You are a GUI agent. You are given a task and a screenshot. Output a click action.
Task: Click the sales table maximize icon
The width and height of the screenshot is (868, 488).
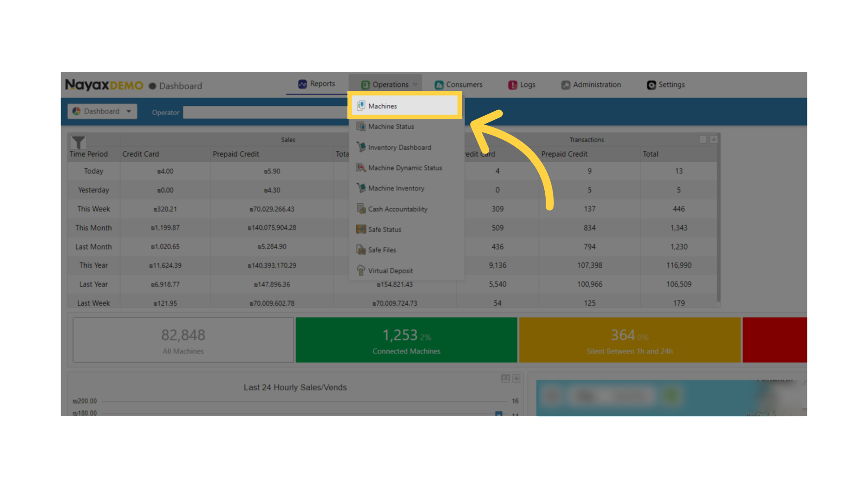coord(703,139)
